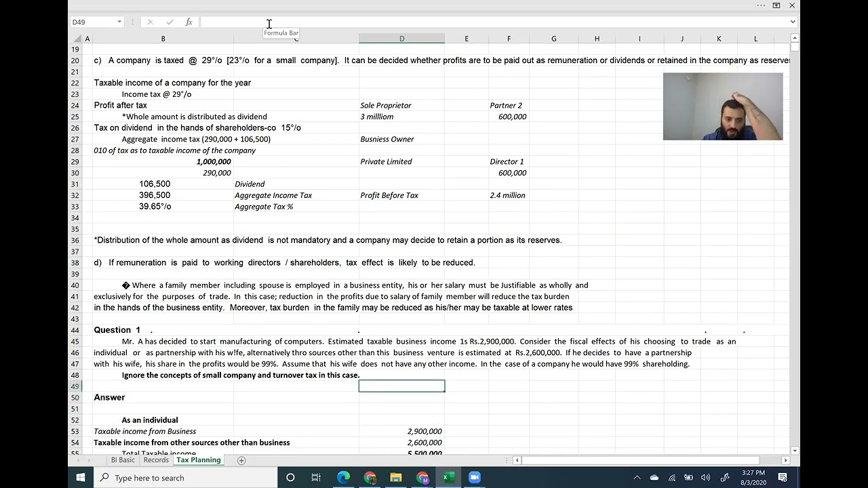Switch to the BI Basic sheet tab
Screen dimensions: 868x488
pos(123,460)
